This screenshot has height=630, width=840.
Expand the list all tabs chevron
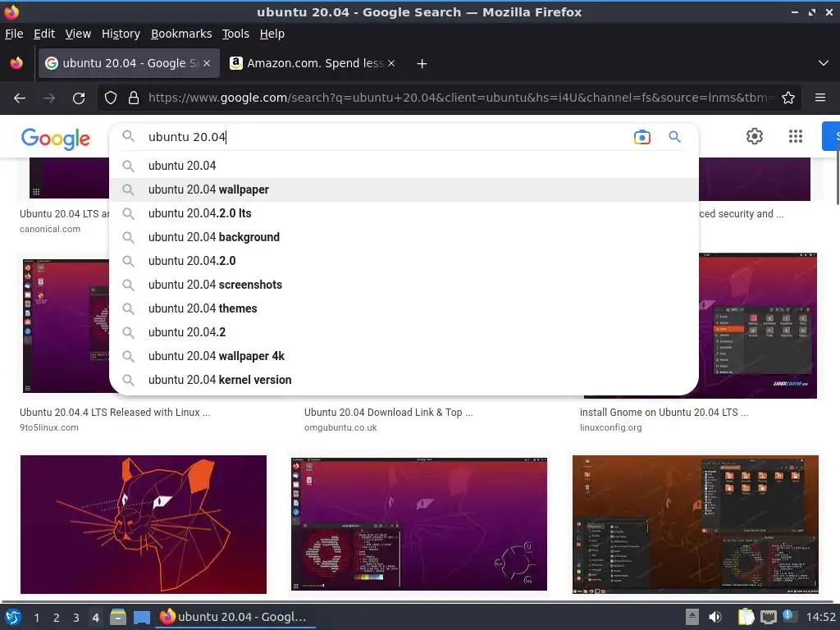click(824, 63)
